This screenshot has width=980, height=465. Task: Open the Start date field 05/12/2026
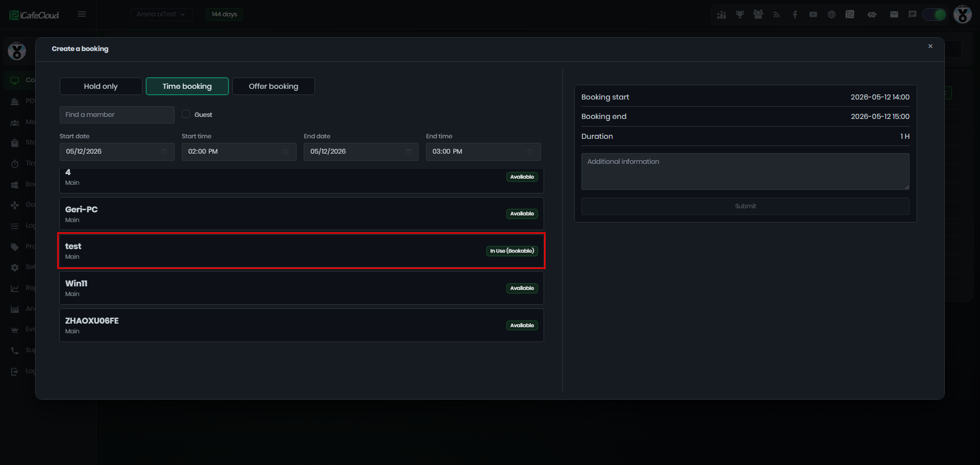[x=117, y=152]
